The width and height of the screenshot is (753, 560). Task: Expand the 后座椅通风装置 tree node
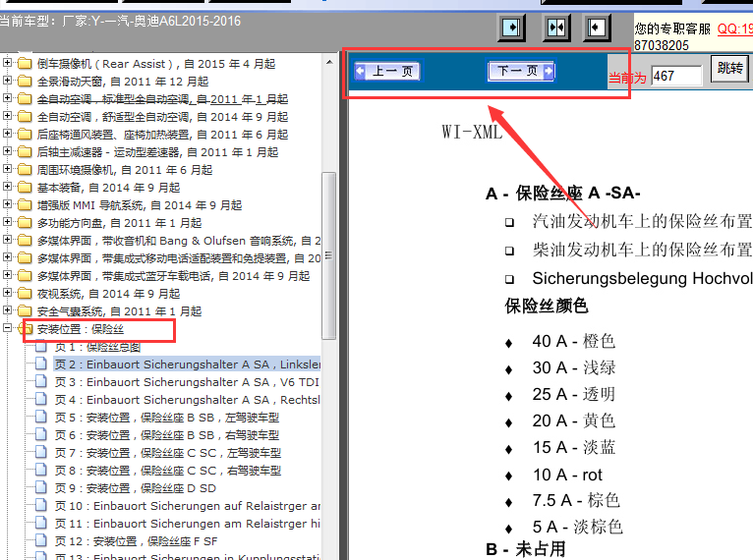(x=7, y=134)
